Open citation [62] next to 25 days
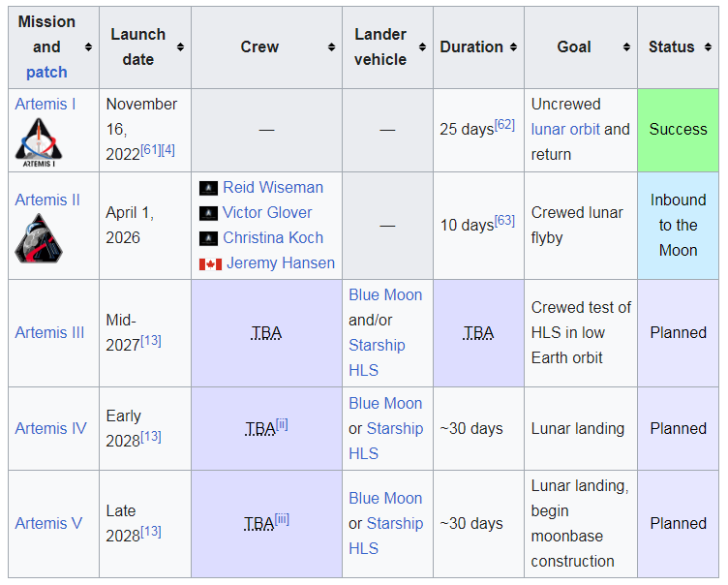728x585 pixels. pyautogui.click(x=504, y=125)
